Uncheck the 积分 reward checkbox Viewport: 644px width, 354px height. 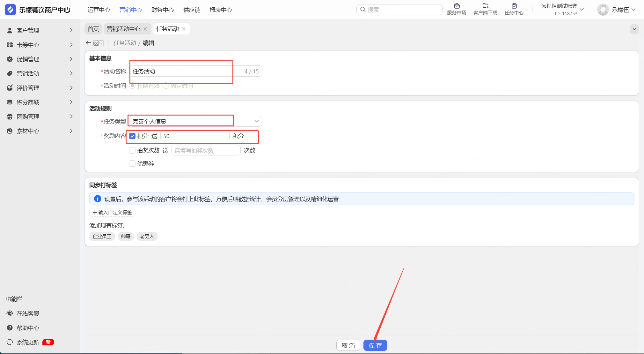point(132,136)
